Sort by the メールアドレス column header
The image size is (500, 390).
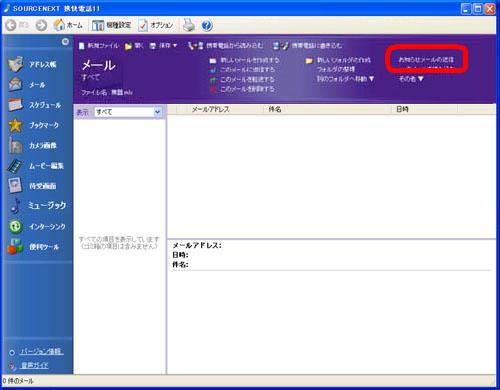coord(210,109)
